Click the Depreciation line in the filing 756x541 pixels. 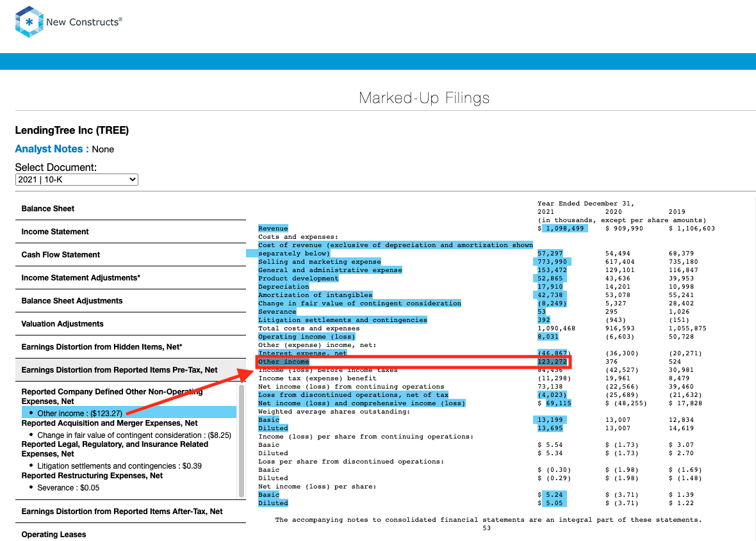[x=283, y=287]
